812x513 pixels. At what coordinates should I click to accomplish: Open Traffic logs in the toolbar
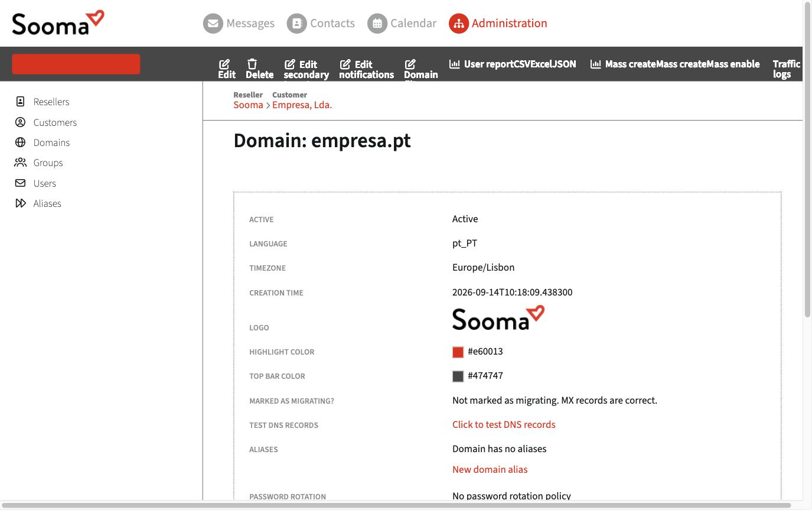(786, 69)
